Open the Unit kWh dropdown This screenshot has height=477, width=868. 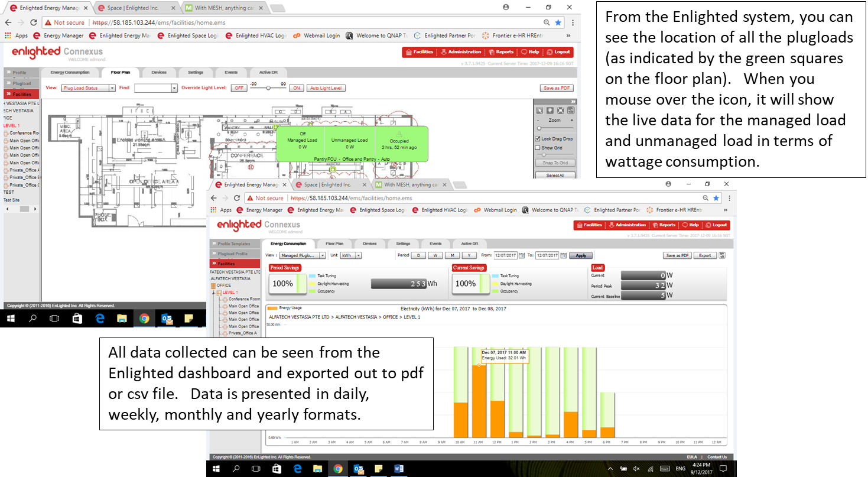coord(350,255)
